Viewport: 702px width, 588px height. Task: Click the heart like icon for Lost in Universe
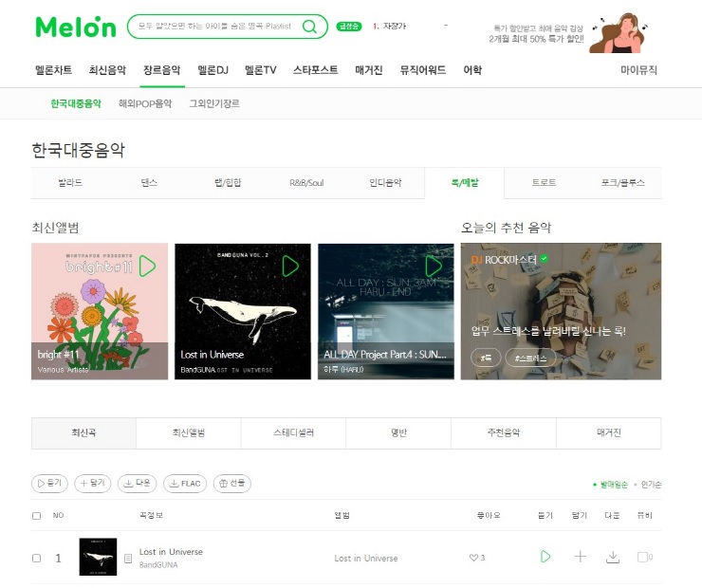click(x=473, y=558)
